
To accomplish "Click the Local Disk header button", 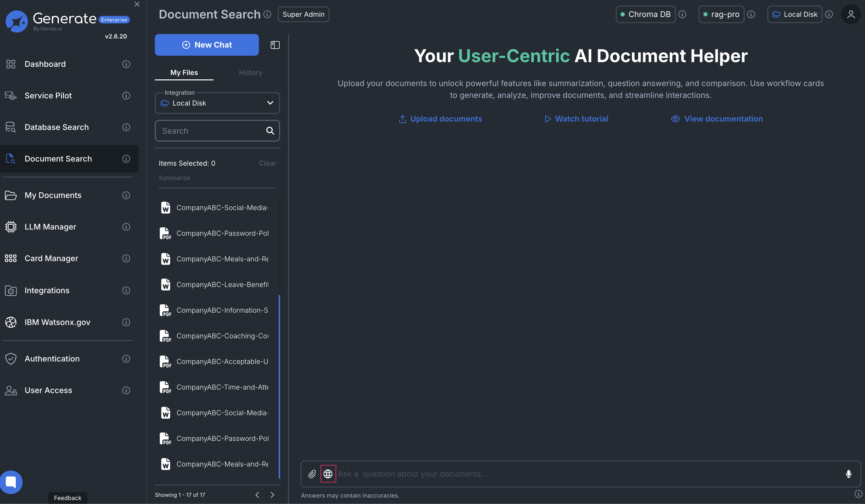I will click(x=795, y=14).
